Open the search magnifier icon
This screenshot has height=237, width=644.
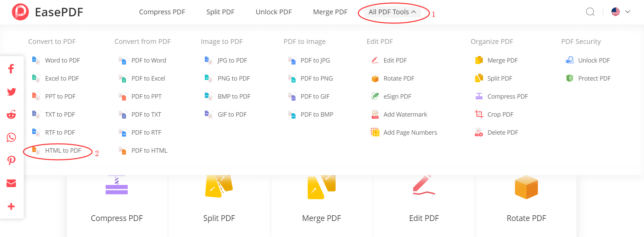590,12
